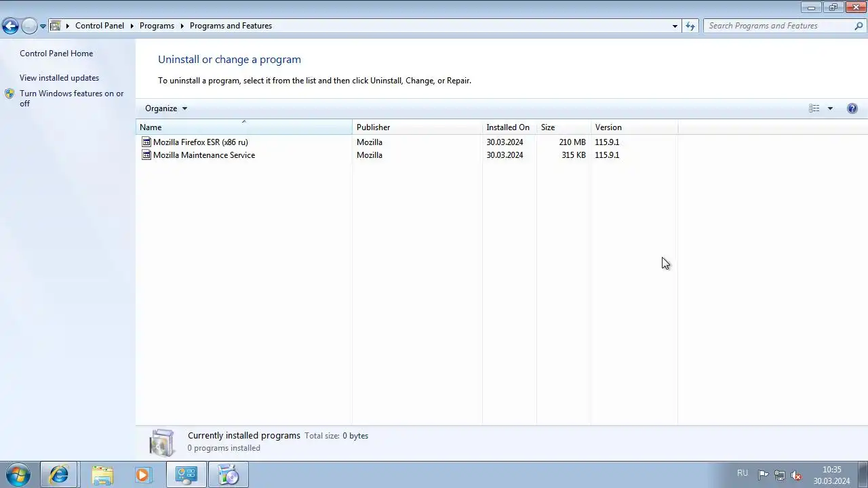This screenshot has width=868, height=488.
Task: Switch to Control Panel taskbar button
Action: pyautogui.click(x=186, y=475)
